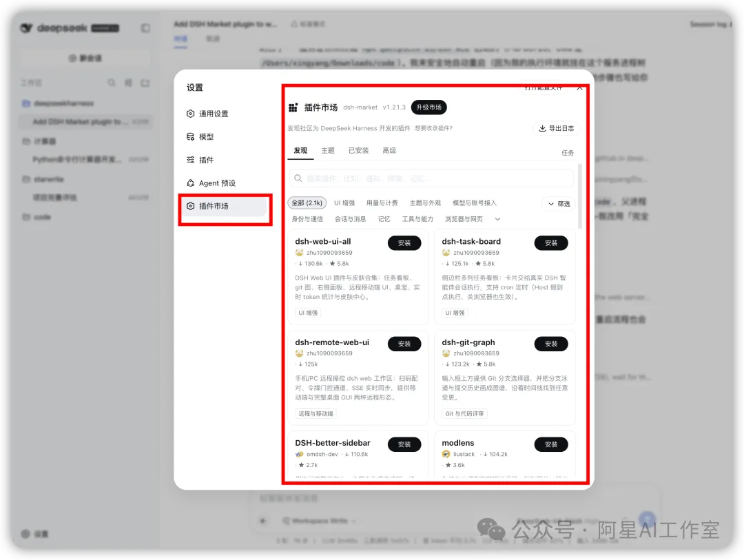Click the 导出日志 export button
744x560 pixels.
556,128
